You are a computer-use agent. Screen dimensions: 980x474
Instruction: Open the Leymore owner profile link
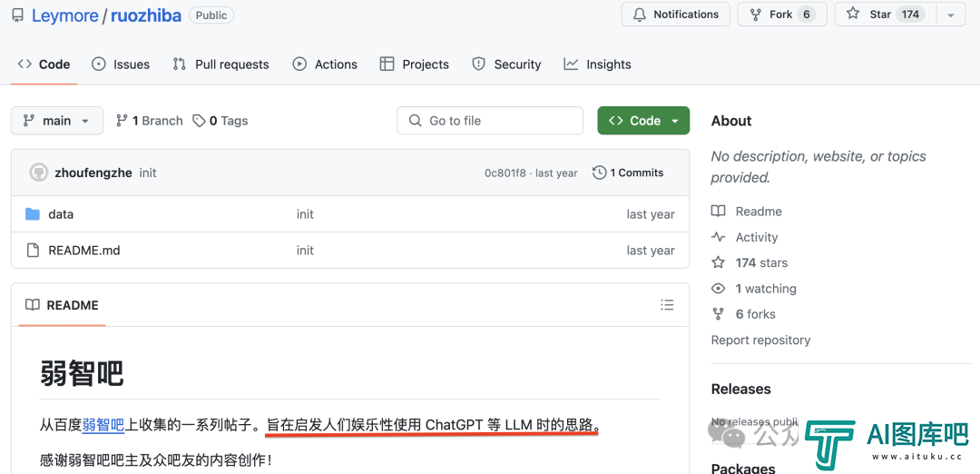[65, 15]
